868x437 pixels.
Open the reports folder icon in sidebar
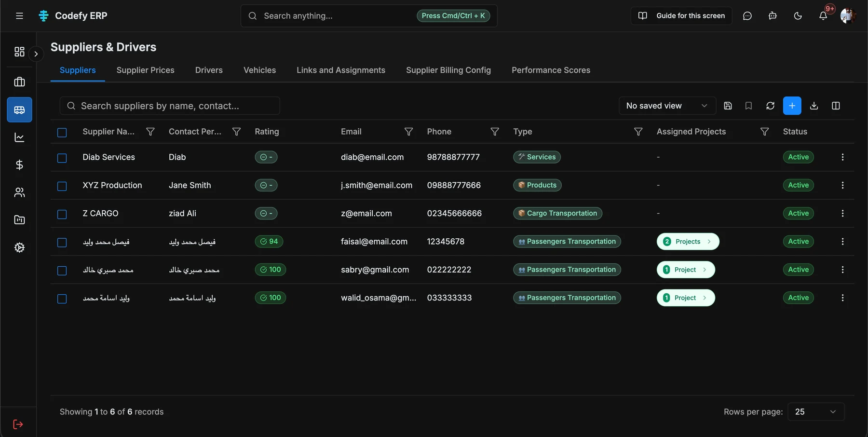coord(19,220)
